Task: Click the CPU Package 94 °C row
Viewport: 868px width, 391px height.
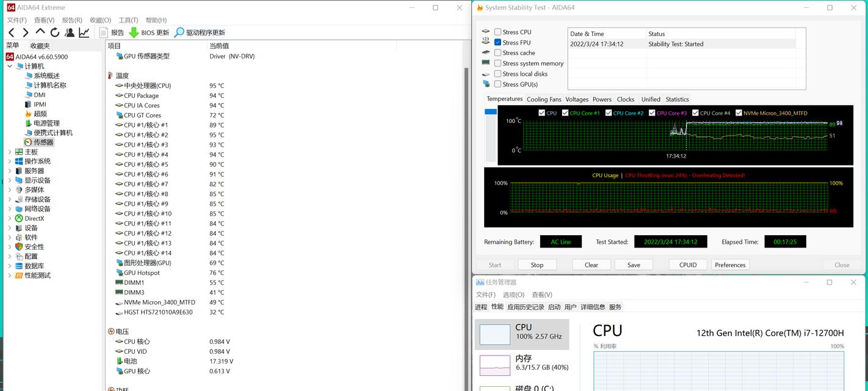Action: 171,95
